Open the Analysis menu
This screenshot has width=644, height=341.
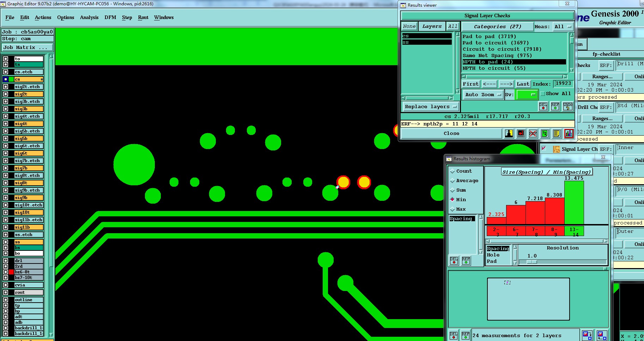click(89, 18)
